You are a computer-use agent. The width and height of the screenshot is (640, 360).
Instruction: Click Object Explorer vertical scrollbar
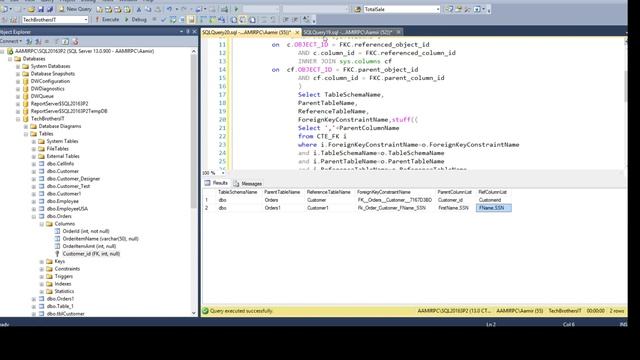(194, 131)
